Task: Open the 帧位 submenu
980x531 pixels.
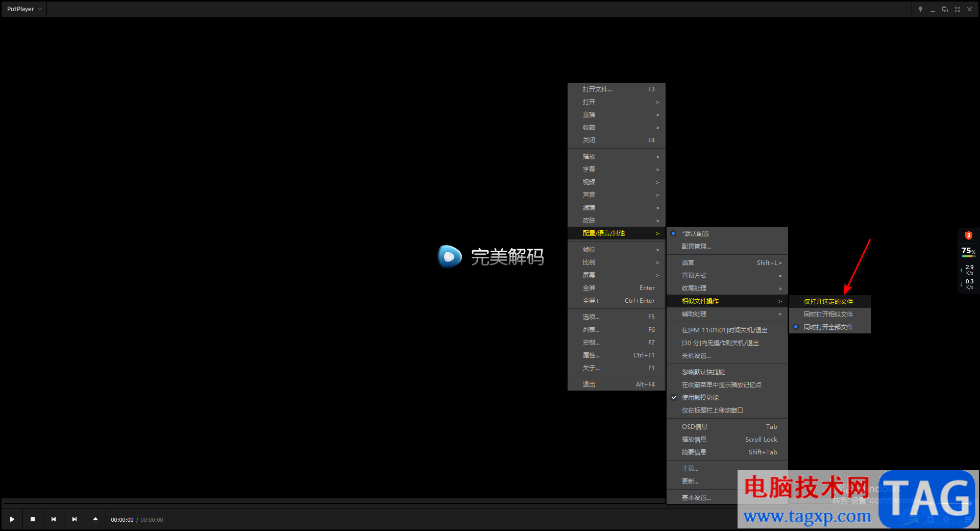Action: (x=617, y=249)
